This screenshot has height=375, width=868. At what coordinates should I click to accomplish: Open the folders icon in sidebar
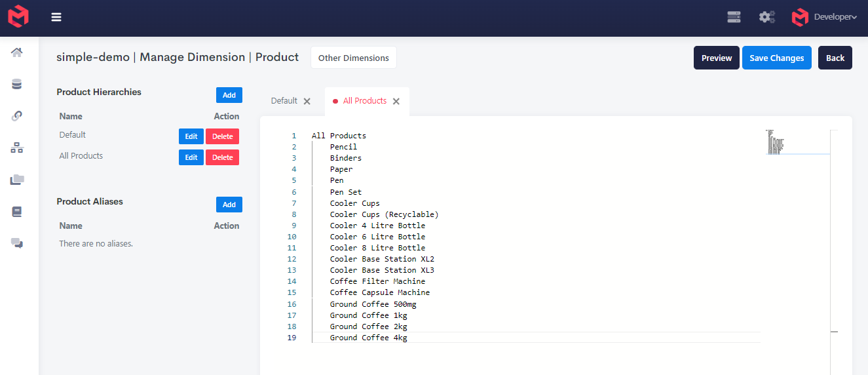tap(17, 180)
